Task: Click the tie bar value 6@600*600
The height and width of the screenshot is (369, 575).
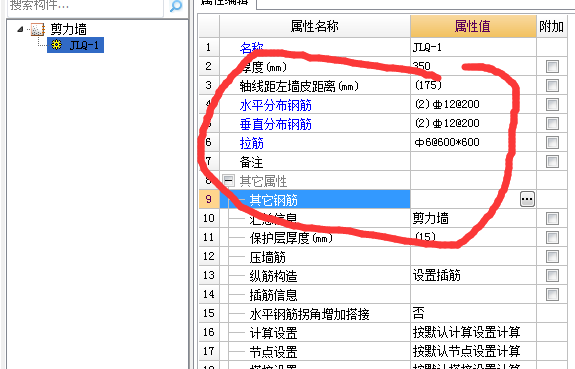Action: (473, 142)
